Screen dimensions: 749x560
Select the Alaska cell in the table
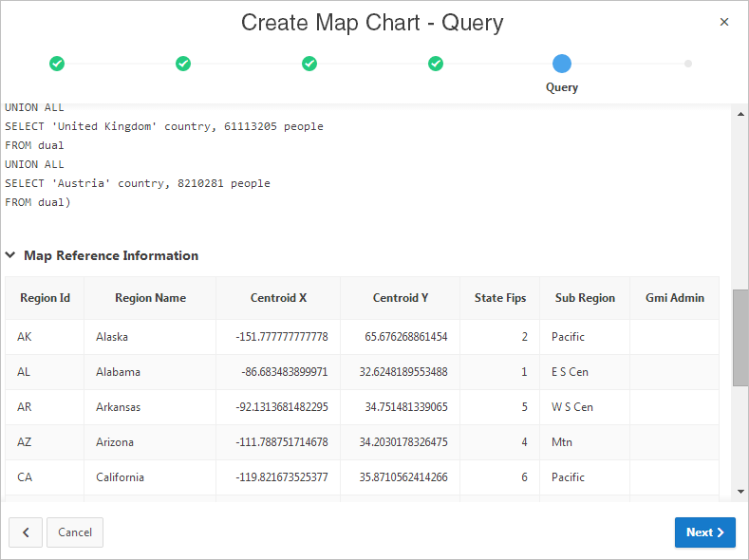click(x=112, y=337)
